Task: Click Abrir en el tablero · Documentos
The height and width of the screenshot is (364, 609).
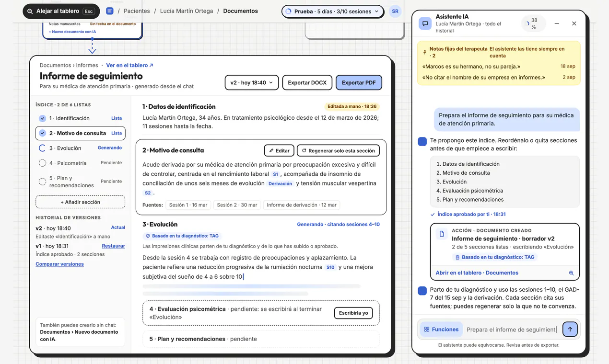Action: pyautogui.click(x=477, y=273)
